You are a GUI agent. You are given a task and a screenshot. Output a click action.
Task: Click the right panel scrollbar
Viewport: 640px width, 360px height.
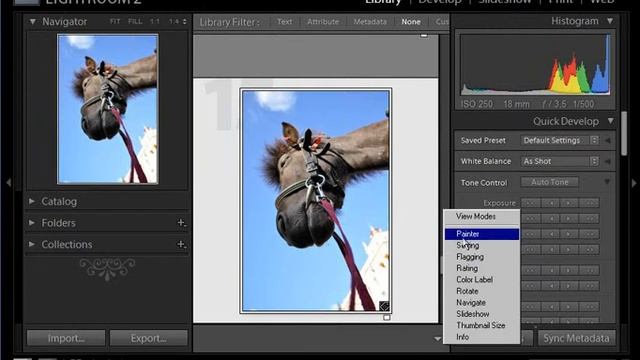pyautogui.click(x=624, y=133)
